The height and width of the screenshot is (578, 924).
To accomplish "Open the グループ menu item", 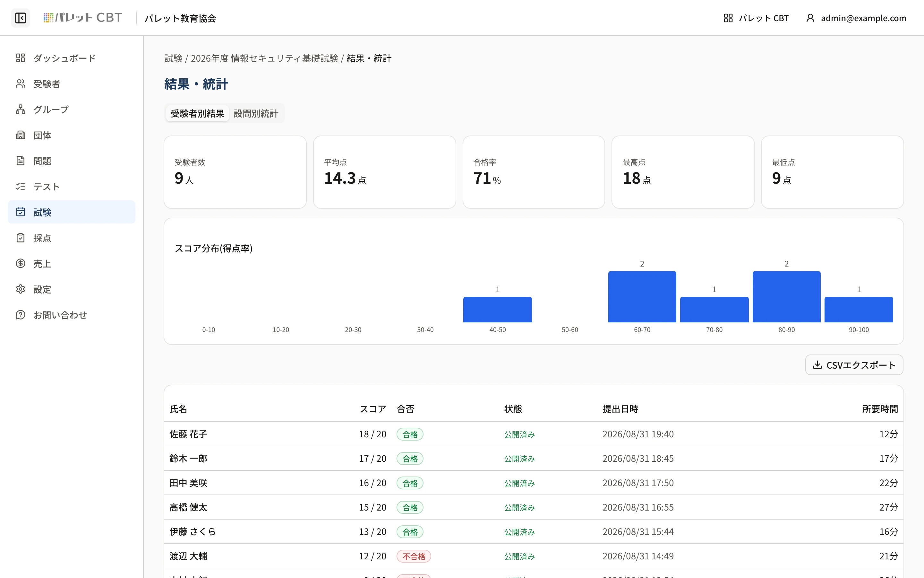I will pyautogui.click(x=72, y=109).
